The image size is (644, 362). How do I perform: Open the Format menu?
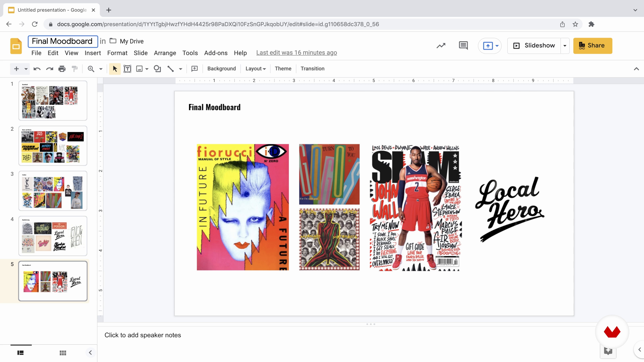point(117,53)
